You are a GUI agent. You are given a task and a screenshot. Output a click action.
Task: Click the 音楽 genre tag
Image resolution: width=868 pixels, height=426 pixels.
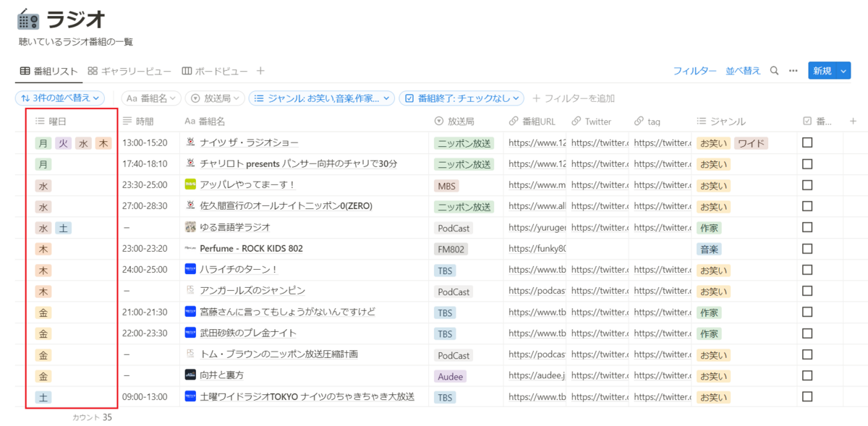710,249
